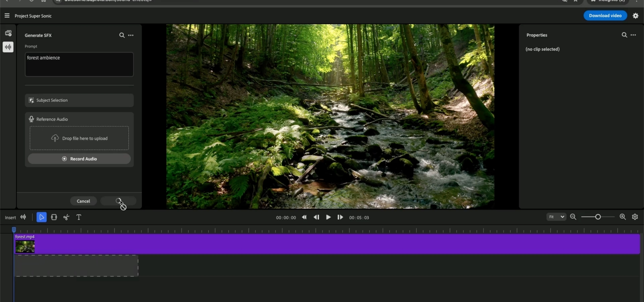Choose the scissors cut tool

click(x=66, y=217)
